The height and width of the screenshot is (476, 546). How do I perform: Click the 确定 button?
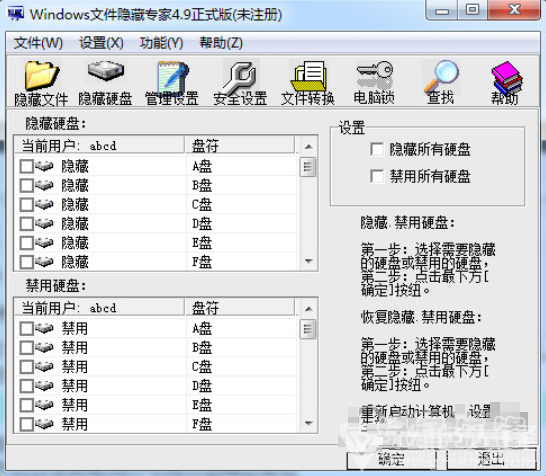tap(392, 459)
